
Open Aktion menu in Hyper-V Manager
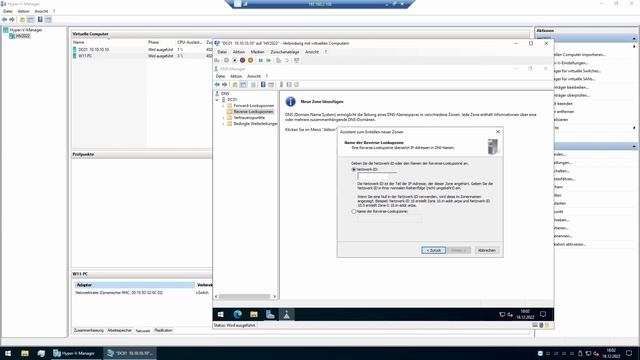24,11
